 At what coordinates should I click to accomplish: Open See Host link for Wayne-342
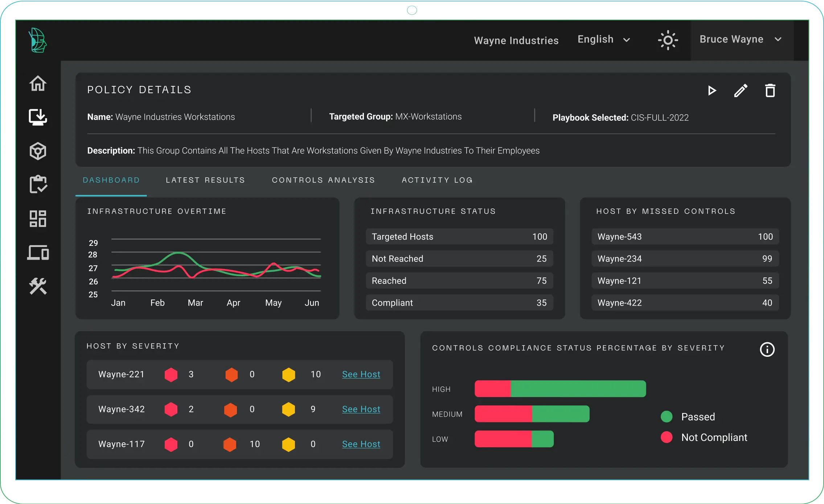[x=361, y=409]
